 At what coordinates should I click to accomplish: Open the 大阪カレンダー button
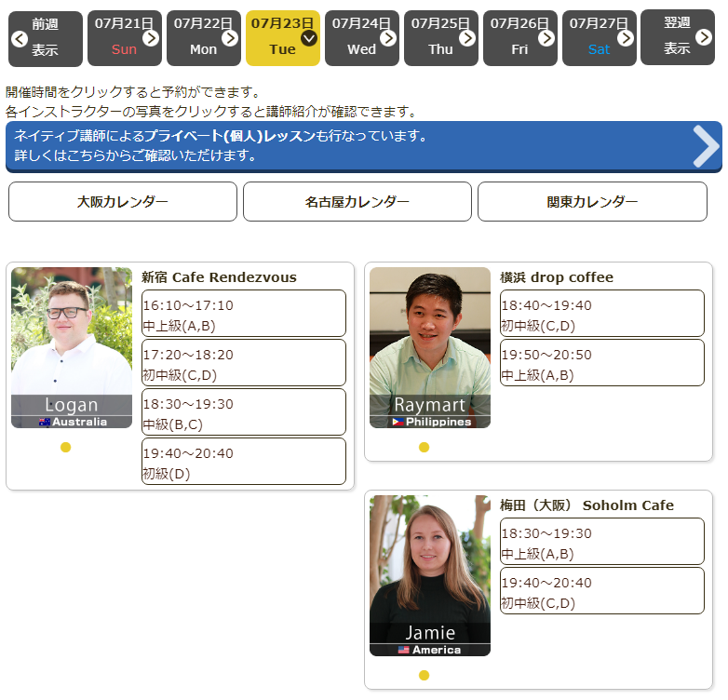click(123, 202)
